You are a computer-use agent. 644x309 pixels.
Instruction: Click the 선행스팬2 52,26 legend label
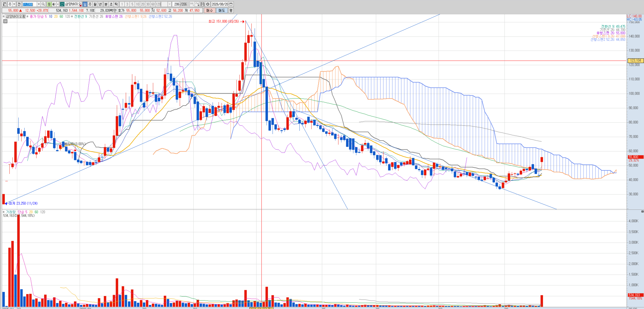coord(160,16)
